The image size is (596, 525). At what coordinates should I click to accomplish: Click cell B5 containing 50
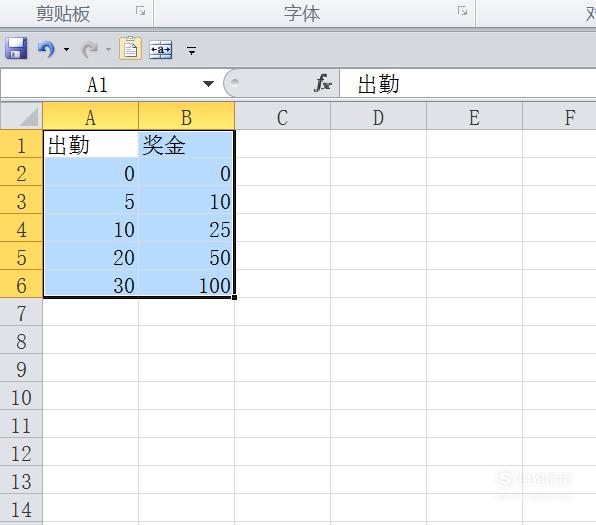(x=187, y=256)
